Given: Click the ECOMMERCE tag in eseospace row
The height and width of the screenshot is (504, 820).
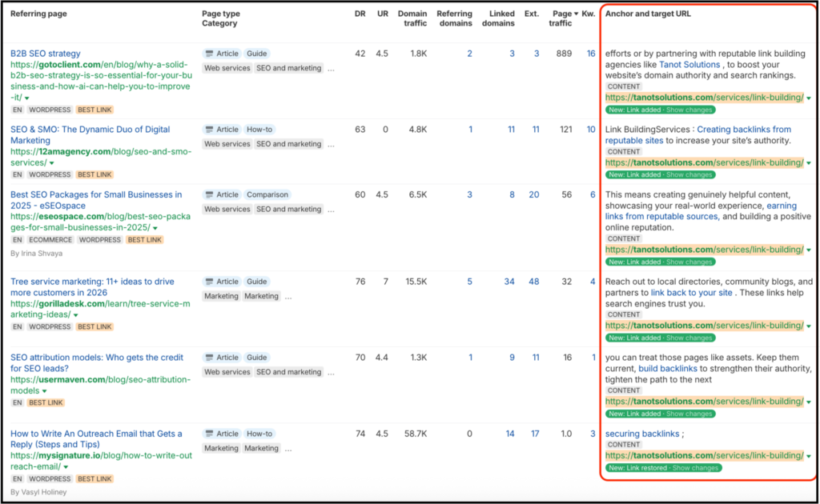Looking at the screenshot, I should (50, 240).
